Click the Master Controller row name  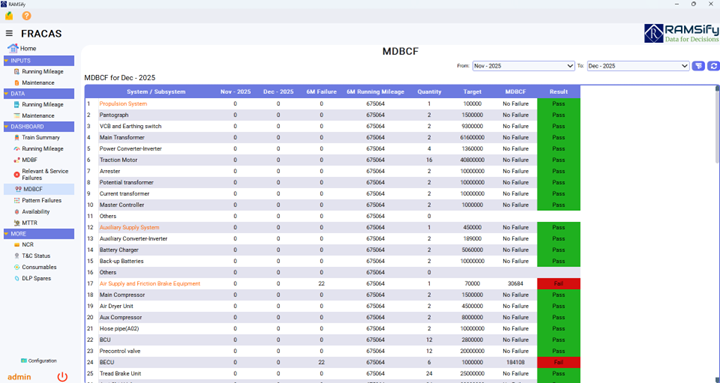coord(122,205)
